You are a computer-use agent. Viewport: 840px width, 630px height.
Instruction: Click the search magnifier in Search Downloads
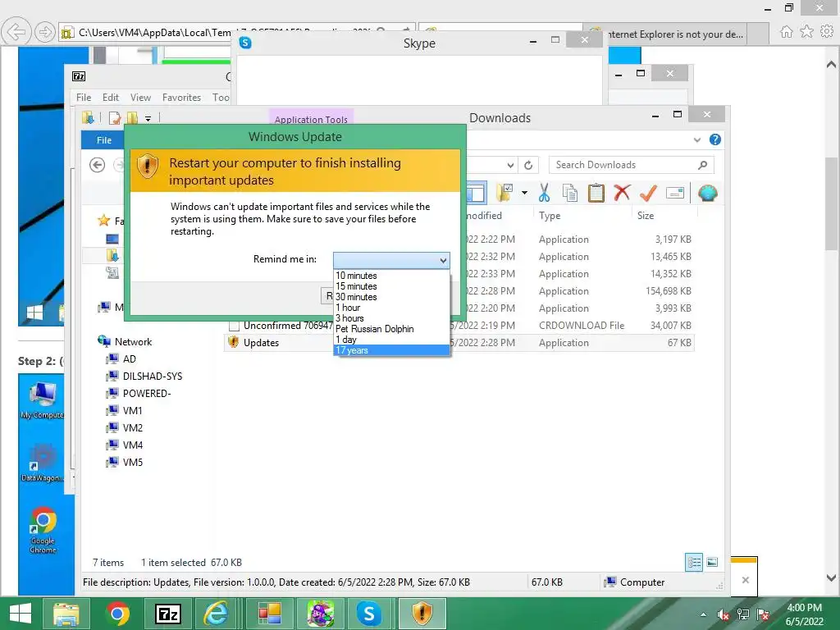[x=702, y=165]
